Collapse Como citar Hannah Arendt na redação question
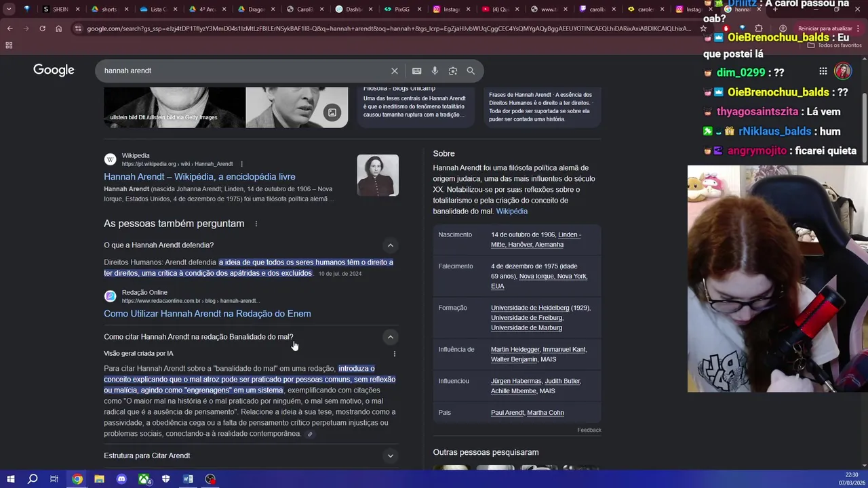 390,337
